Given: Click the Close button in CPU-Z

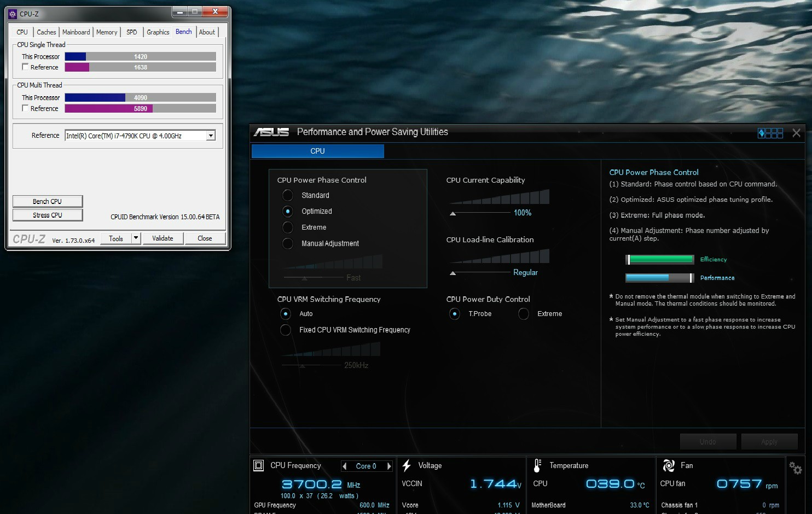Looking at the screenshot, I should click(x=205, y=238).
